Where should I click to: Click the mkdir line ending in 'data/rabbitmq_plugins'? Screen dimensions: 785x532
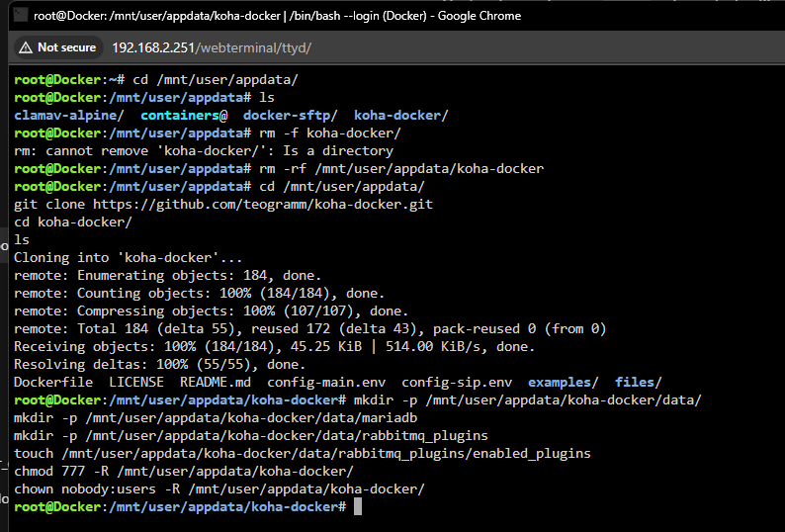251,436
